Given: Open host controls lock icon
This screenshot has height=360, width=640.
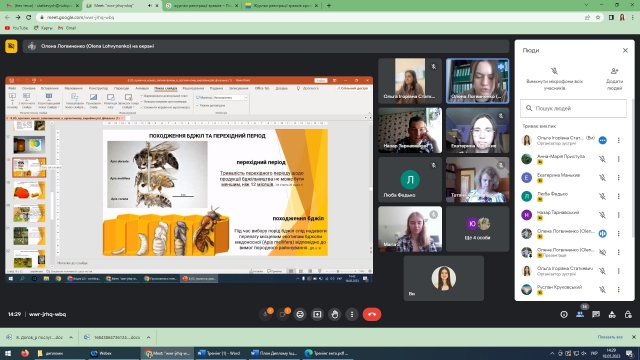Looking at the screenshot, I should [628, 314].
